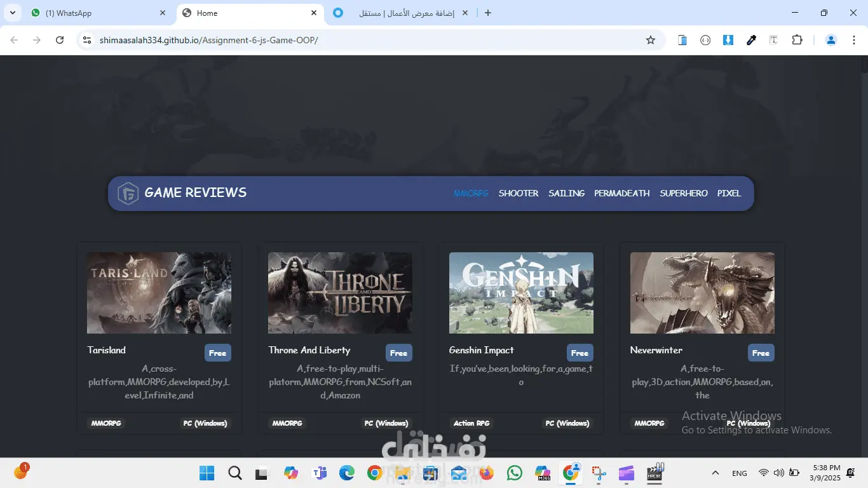The width and height of the screenshot is (868, 488).
Task: Open the Extensions puzzle-piece menu
Action: 797,40
